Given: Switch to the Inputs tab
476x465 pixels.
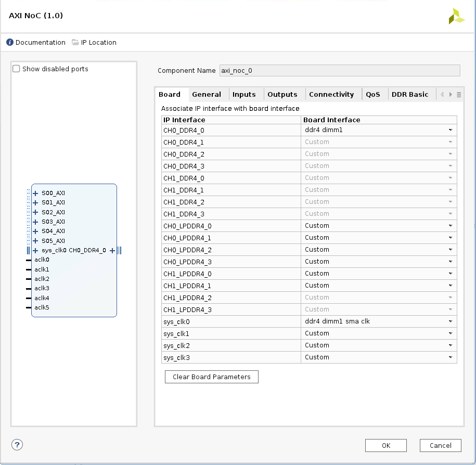Looking at the screenshot, I should 244,94.
